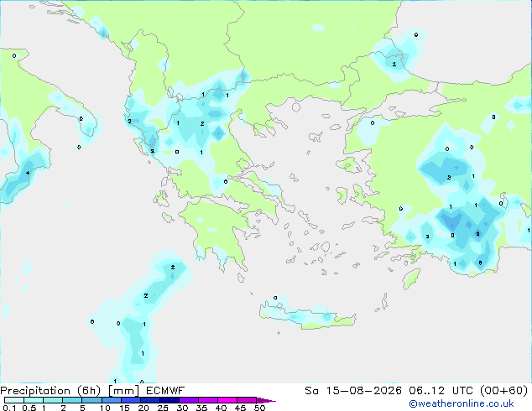Pick the 10–15 mm blue legend swatch
The image size is (532, 411).
tap(111, 400)
